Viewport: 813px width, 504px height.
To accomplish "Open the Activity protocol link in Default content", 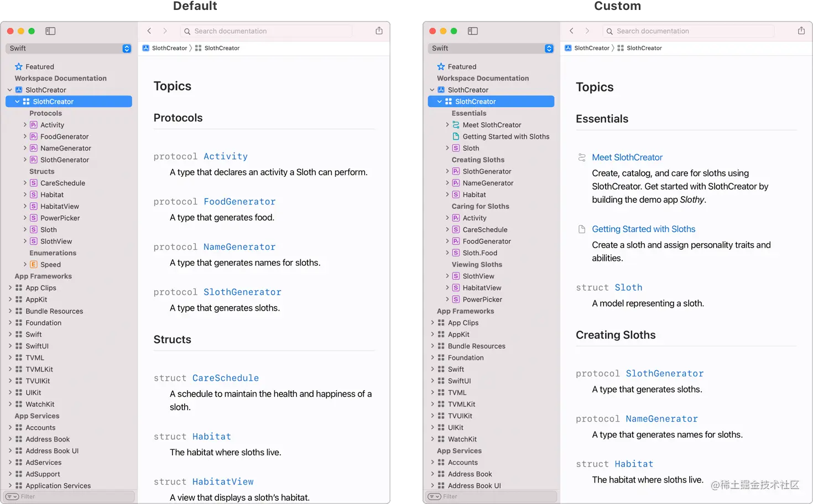I will (226, 156).
